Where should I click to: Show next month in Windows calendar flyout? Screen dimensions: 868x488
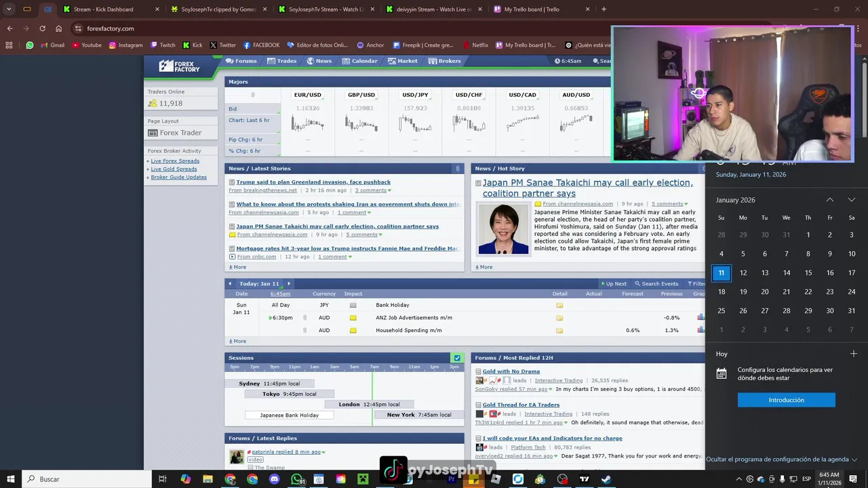(x=851, y=200)
